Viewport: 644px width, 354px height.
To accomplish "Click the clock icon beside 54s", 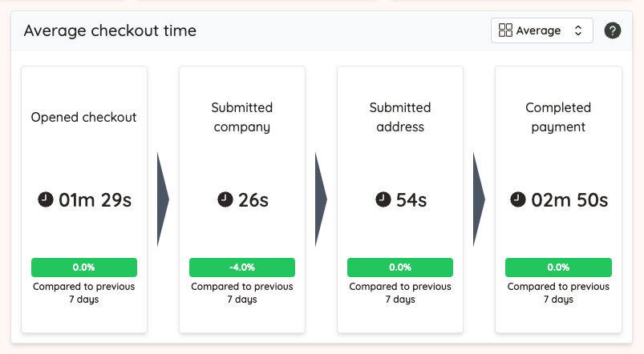I will 383,199.
